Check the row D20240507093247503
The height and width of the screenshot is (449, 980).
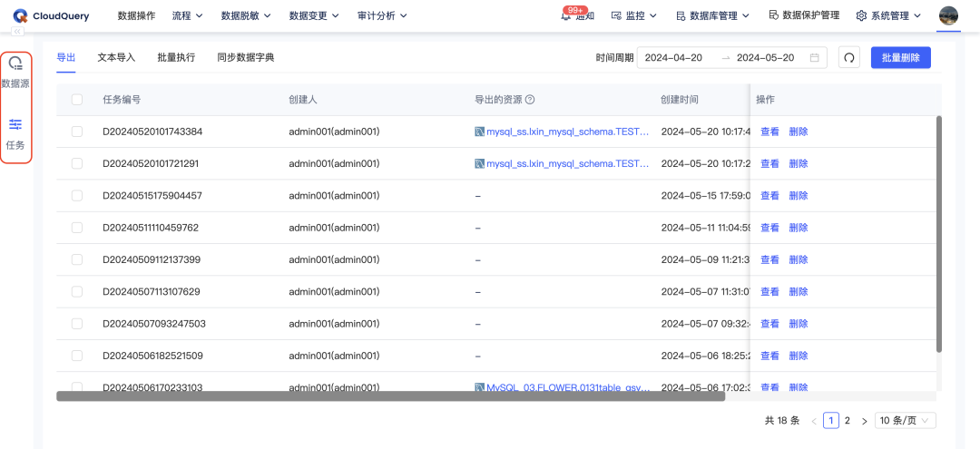pyautogui.click(x=77, y=324)
